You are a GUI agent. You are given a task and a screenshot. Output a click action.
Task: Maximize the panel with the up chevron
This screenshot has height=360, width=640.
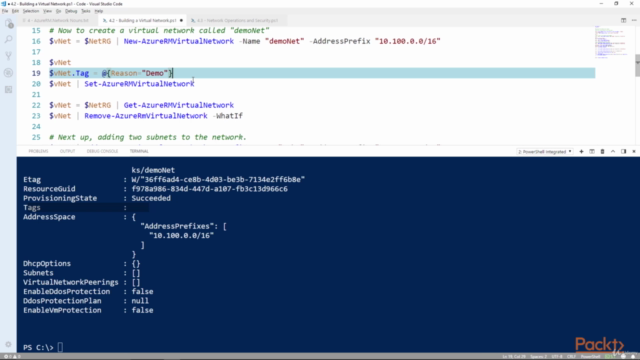[x=613, y=151]
